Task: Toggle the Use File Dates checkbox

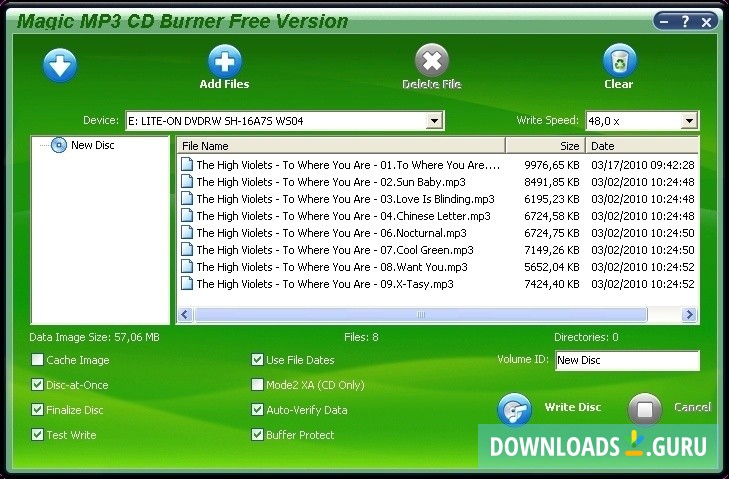Action: click(257, 359)
